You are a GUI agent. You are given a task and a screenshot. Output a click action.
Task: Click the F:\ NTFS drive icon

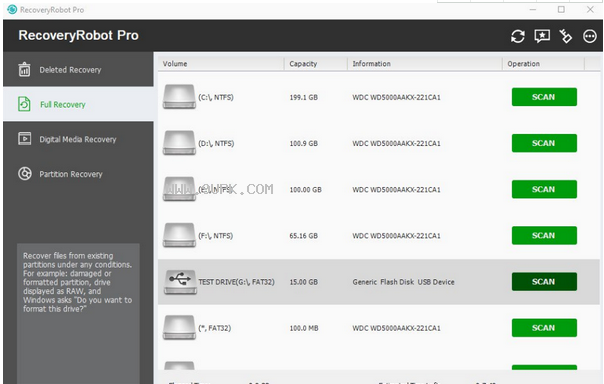pyautogui.click(x=179, y=235)
